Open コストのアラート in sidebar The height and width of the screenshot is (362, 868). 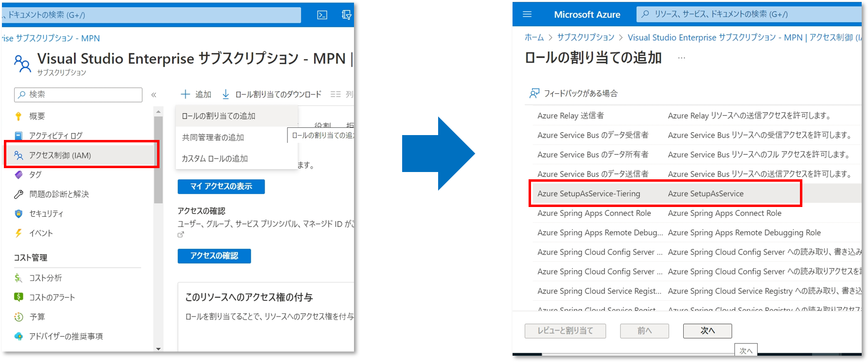pos(52,297)
